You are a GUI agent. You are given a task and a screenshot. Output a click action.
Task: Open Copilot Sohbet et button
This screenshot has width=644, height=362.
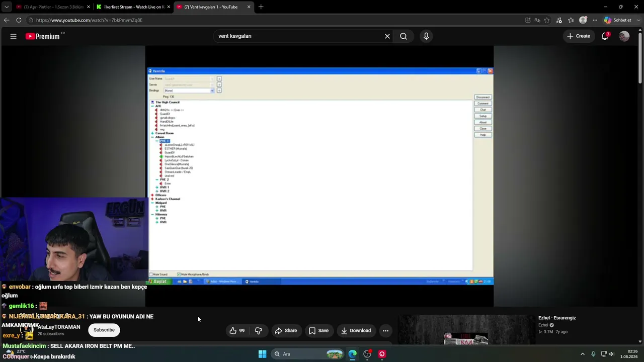tap(617, 20)
